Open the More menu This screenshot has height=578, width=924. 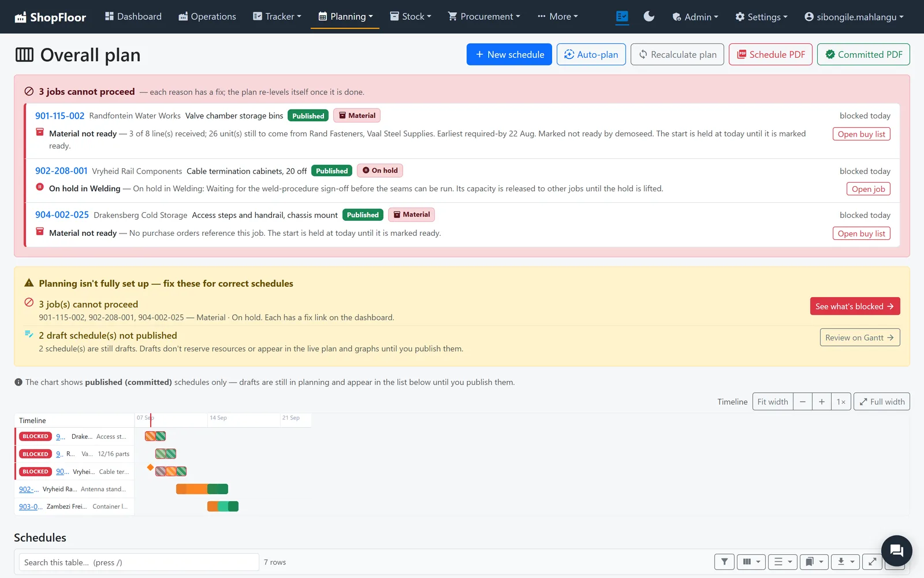[557, 17]
